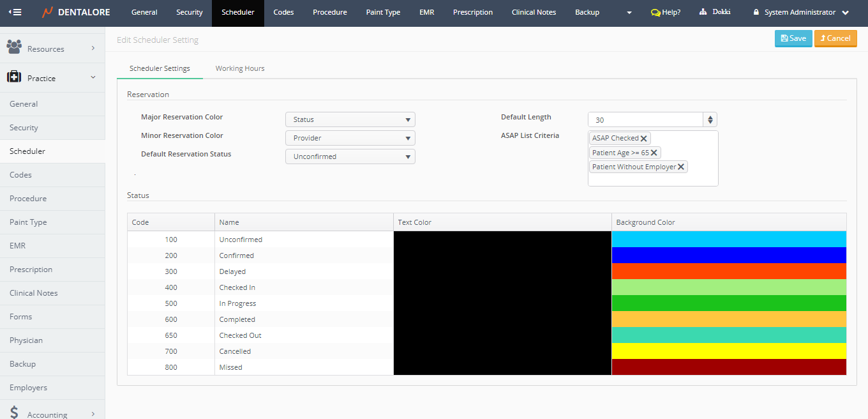The height and width of the screenshot is (419, 868).
Task: Open Minor Reservation Color dropdown
Action: [350, 138]
